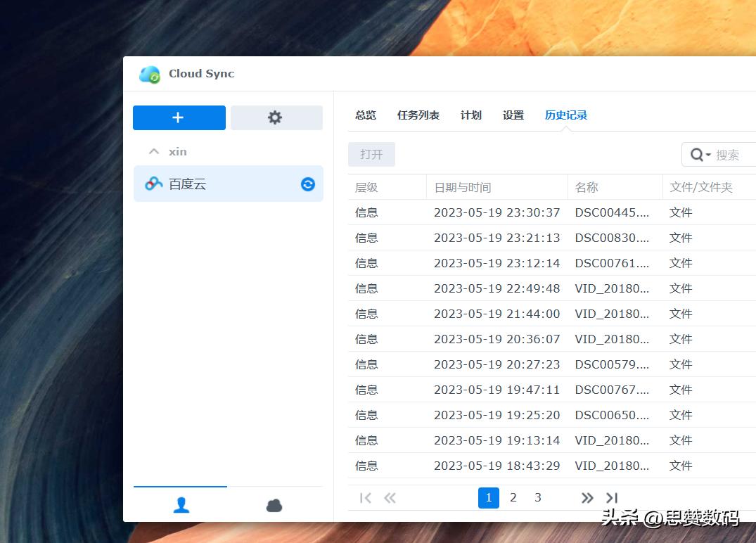Screen dimensions: 756x543
Task: Click the Cloud Sync app icon
Action: 150,74
